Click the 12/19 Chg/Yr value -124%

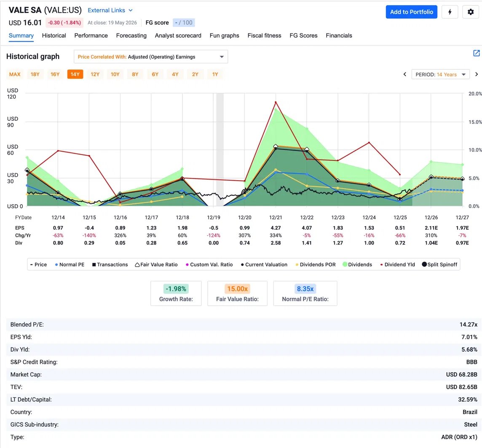tap(213, 235)
